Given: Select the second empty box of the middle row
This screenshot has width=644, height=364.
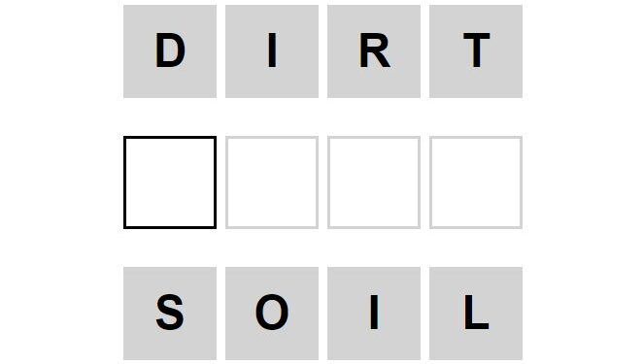Looking at the screenshot, I should coord(272,182).
